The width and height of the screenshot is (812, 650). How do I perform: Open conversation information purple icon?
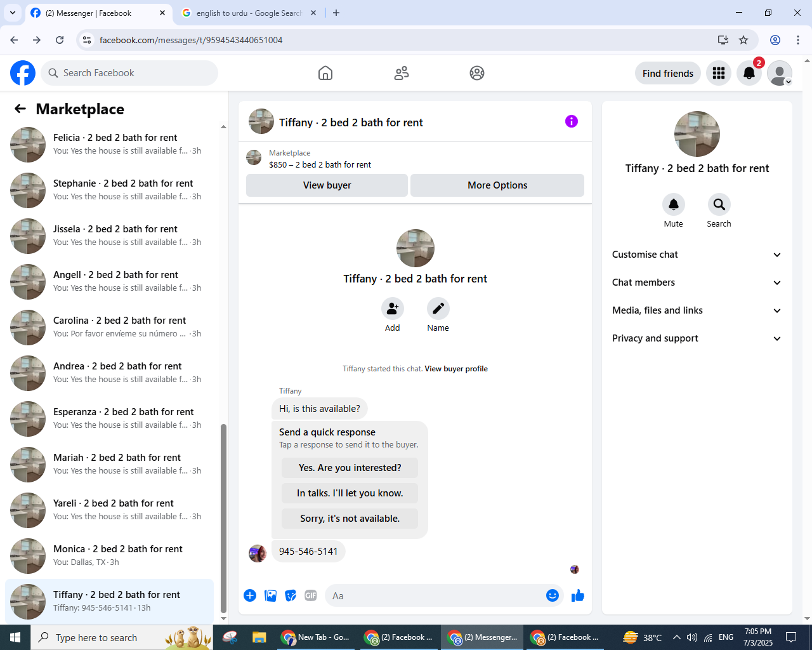tap(572, 121)
